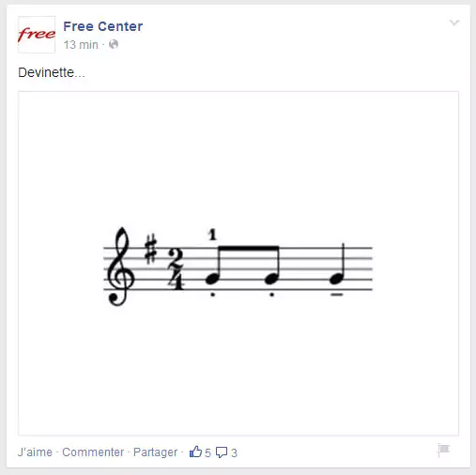Click the sharp sign in the score
The height and width of the screenshot is (475, 476).
click(150, 249)
